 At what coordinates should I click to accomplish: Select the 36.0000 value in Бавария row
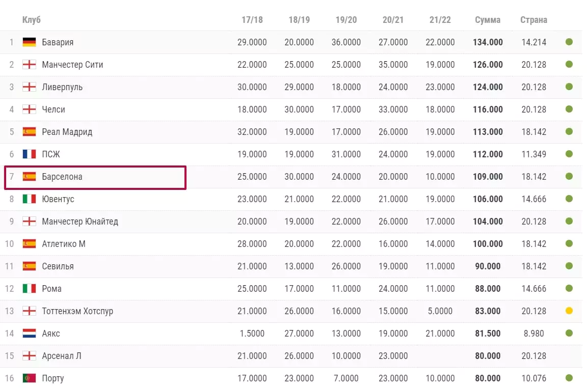pyautogui.click(x=346, y=42)
